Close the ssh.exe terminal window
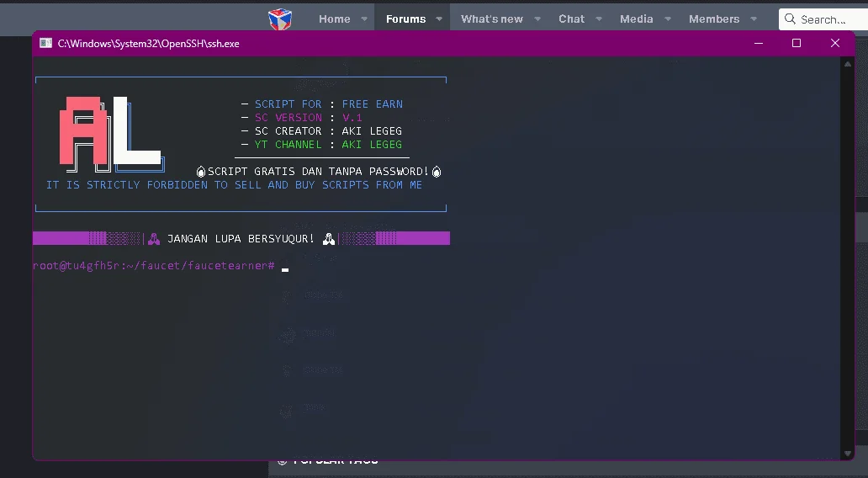 click(835, 43)
